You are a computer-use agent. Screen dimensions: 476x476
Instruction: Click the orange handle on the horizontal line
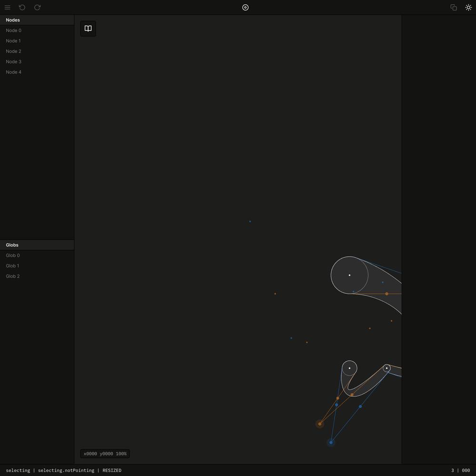(x=387, y=294)
